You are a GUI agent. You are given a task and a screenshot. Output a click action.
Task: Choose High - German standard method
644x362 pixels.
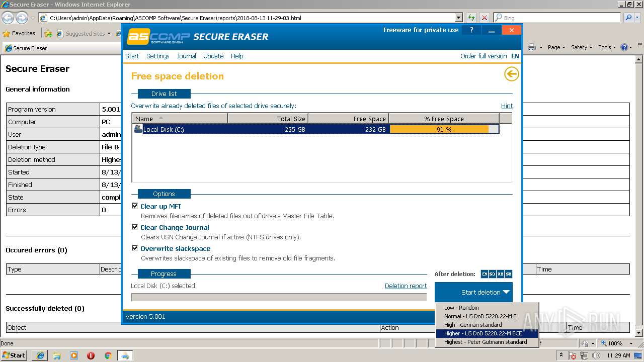click(487, 325)
